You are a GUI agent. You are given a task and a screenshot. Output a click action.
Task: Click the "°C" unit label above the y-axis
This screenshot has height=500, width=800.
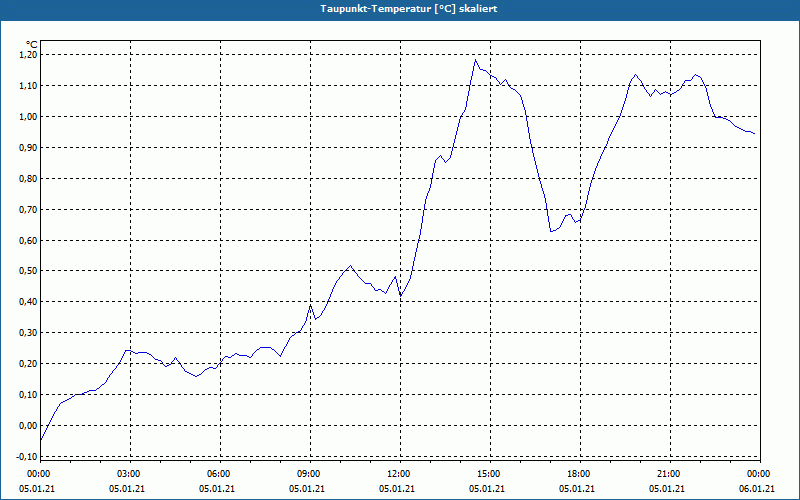pyautogui.click(x=32, y=45)
